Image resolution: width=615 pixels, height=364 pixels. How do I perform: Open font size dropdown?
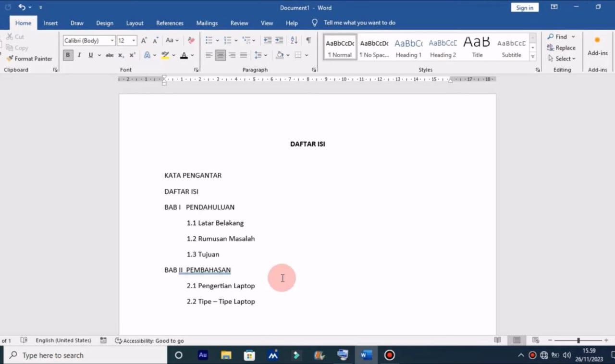(134, 40)
